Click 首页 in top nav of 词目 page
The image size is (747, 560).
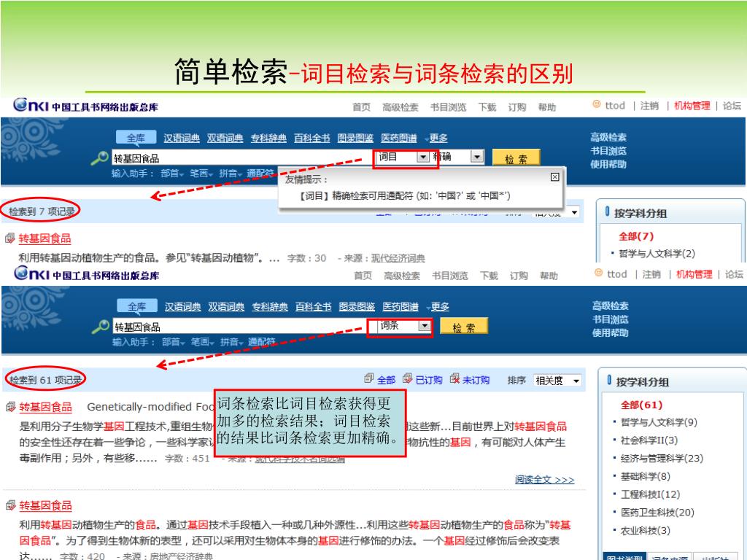coord(361,107)
